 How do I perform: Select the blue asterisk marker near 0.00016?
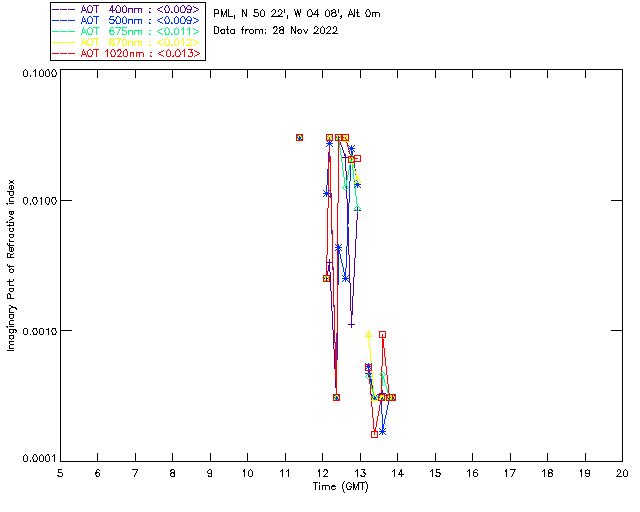[x=382, y=432]
